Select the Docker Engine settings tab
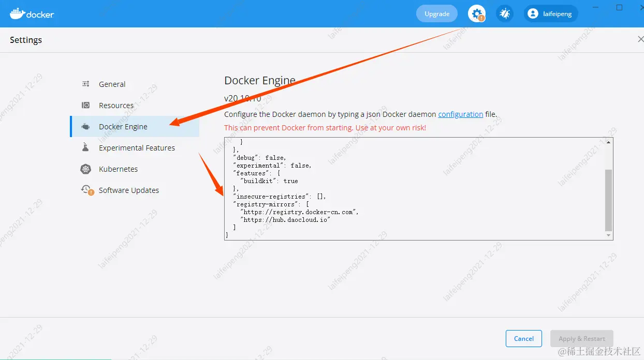The height and width of the screenshot is (360, 644). coord(135,127)
